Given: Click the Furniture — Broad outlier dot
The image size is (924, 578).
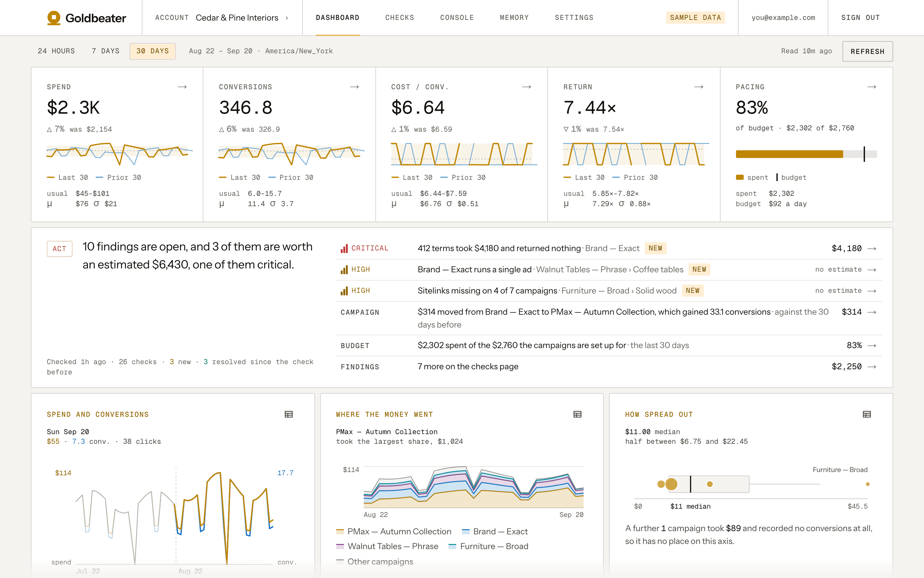Looking at the screenshot, I should [x=868, y=484].
